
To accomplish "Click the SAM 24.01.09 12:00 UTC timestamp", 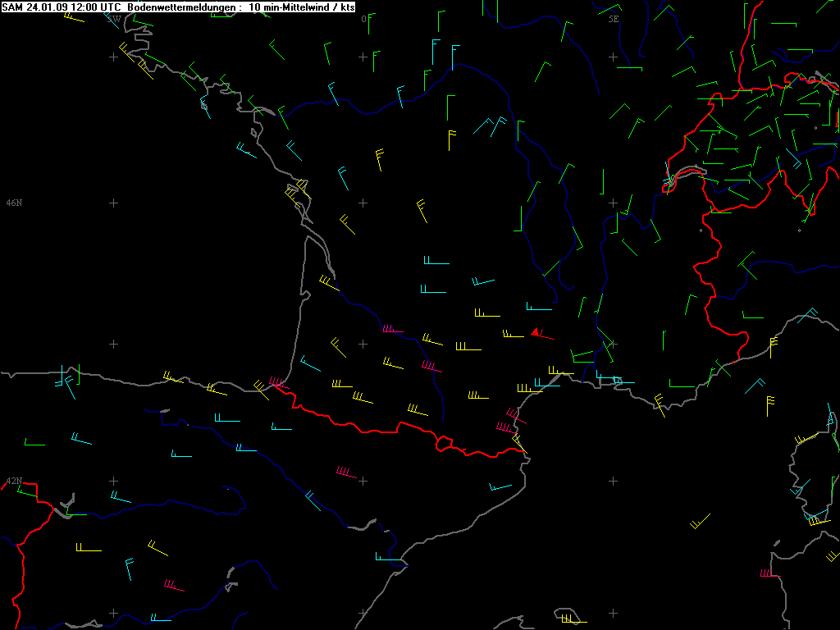I will coord(62,7).
